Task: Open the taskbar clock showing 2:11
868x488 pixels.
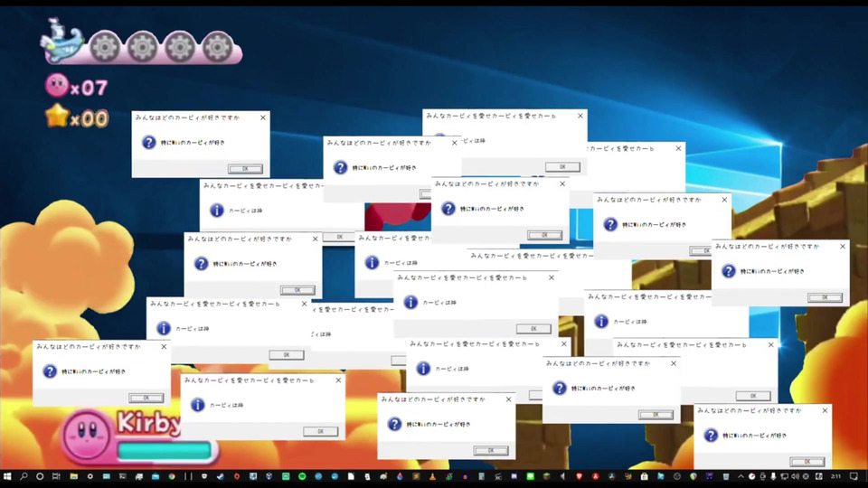Action: [835, 476]
